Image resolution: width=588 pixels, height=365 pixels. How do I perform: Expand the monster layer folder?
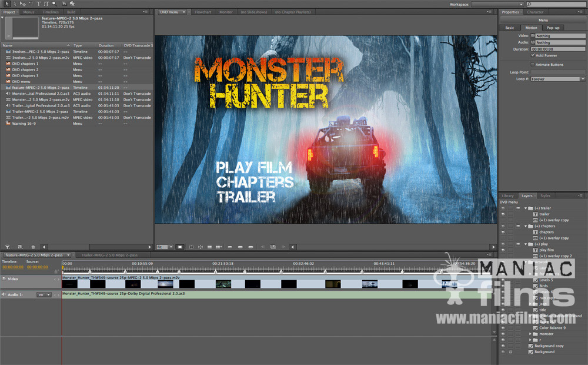click(x=530, y=334)
